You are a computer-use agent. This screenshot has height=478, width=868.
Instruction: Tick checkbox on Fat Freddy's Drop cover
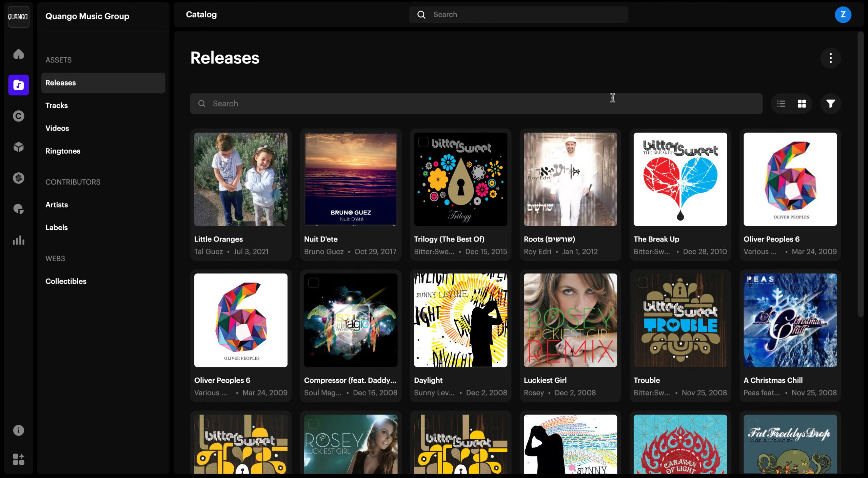(x=753, y=424)
